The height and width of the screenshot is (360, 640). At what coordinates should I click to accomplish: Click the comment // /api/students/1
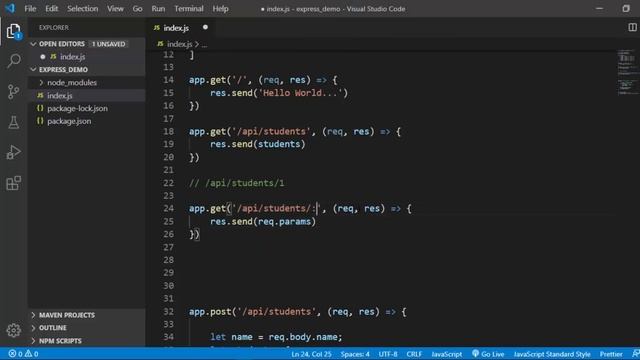236,183
